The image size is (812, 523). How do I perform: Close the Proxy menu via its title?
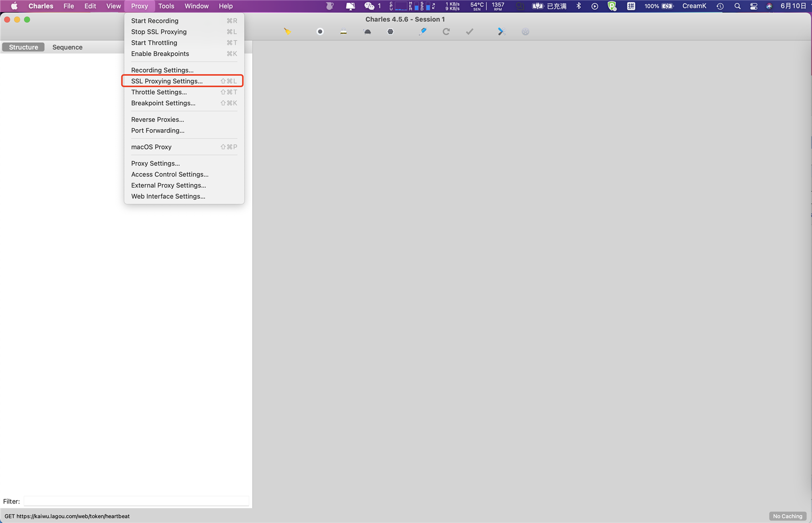click(140, 6)
